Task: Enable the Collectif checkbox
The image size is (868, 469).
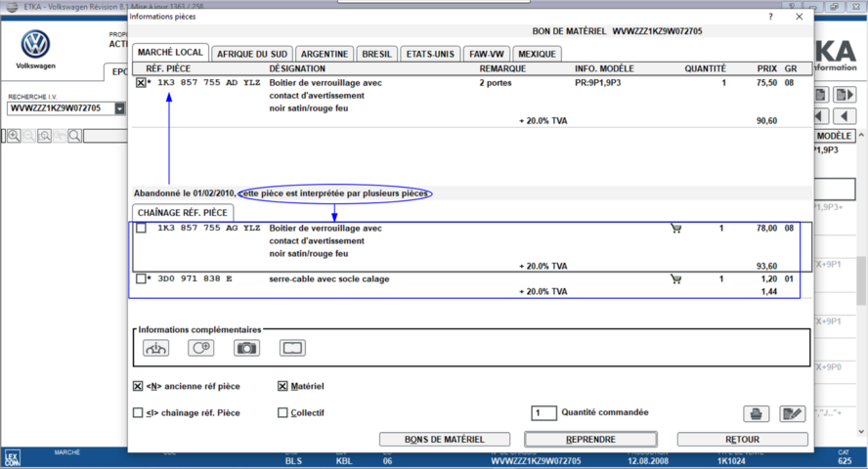Action: point(282,412)
